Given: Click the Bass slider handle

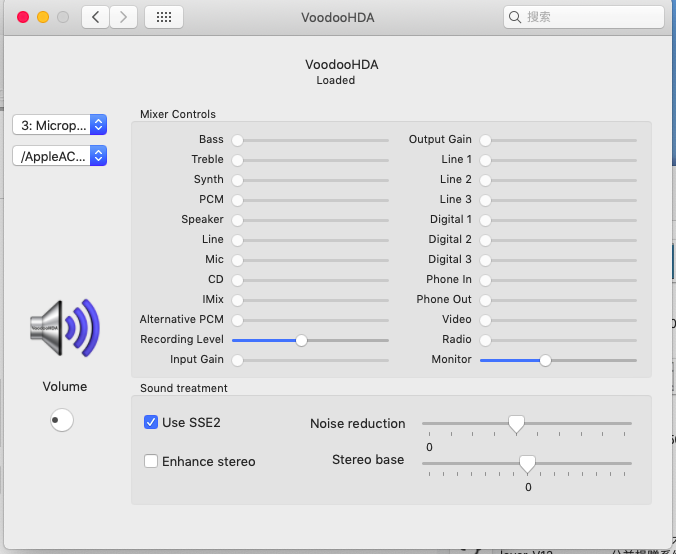Looking at the screenshot, I should pyautogui.click(x=237, y=141).
